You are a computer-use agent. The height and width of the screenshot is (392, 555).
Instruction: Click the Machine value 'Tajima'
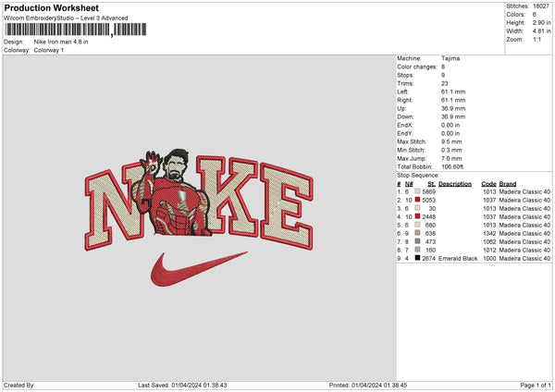click(x=450, y=58)
